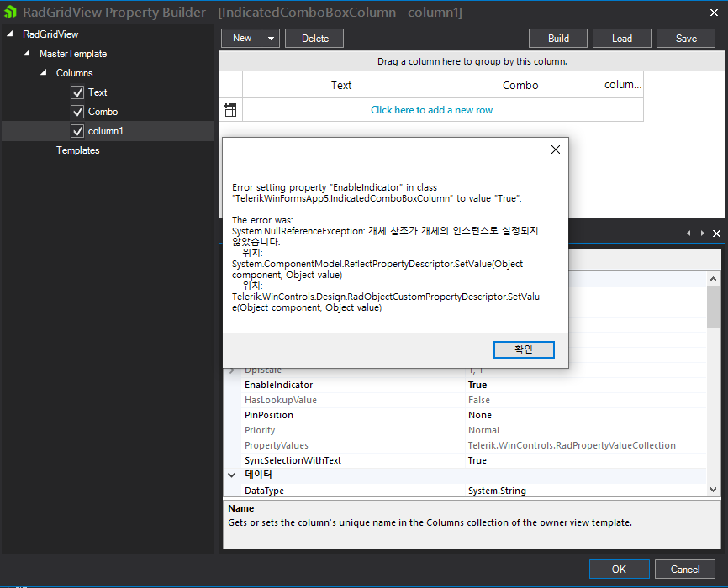Expand the DpiScale property row
Screen dimensions: 728x588
click(232, 370)
